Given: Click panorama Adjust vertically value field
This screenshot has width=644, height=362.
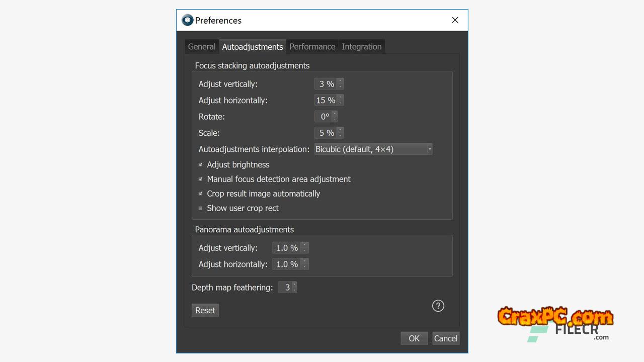Looking at the screenshot, I should click(x=287, y=248).
